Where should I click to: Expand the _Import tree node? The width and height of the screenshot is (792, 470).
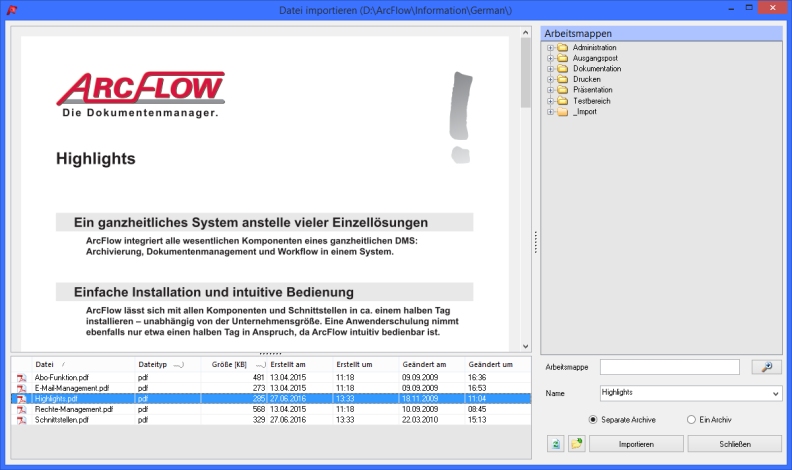[551, 112]
